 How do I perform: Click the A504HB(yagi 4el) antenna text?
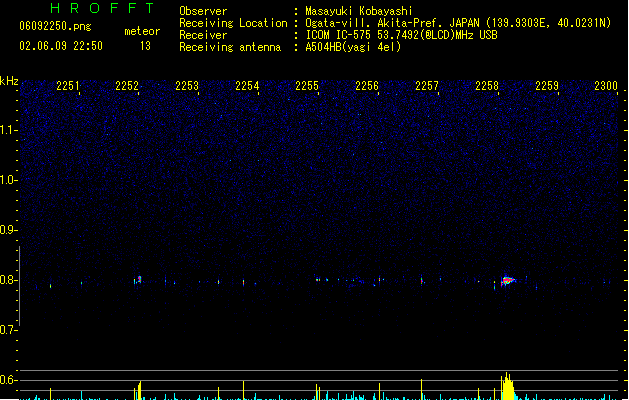[x=353, y=47]
